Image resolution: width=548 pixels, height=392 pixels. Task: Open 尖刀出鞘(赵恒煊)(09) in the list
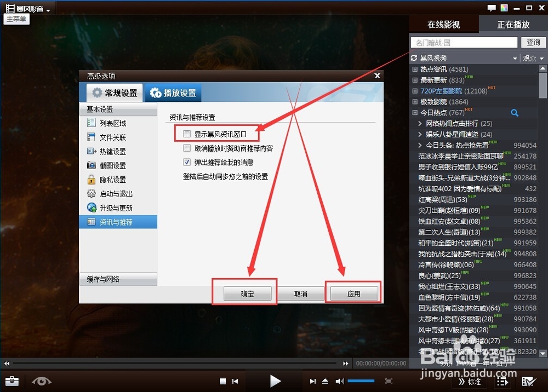tap(449, 210)
